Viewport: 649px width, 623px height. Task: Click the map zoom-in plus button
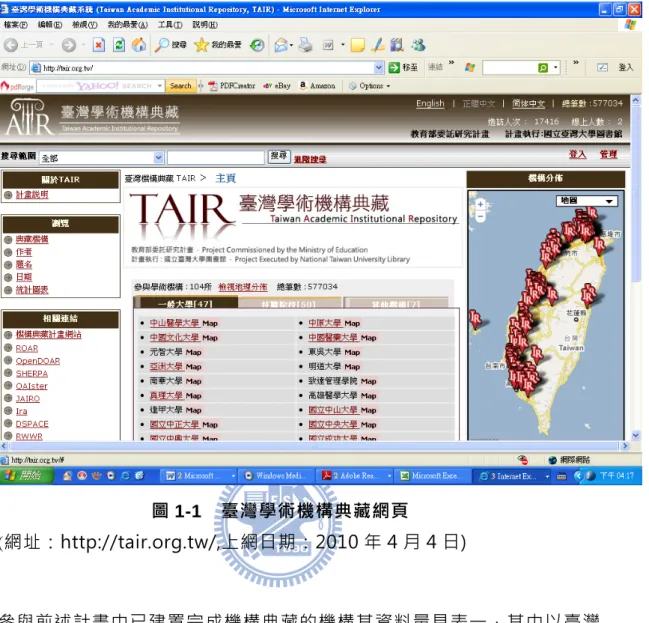pyautogui.click(x=480, y=204)
